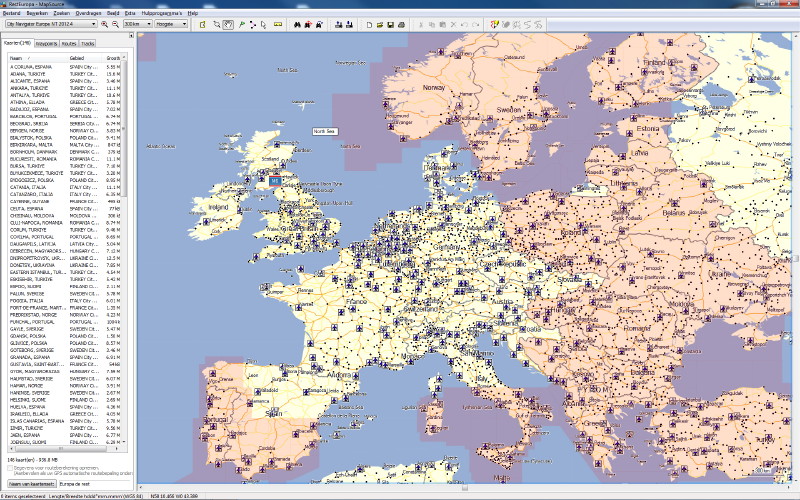The image size is (800, 500).
Task: Select the CATANIA, ITALIA row
Action: 64,187
